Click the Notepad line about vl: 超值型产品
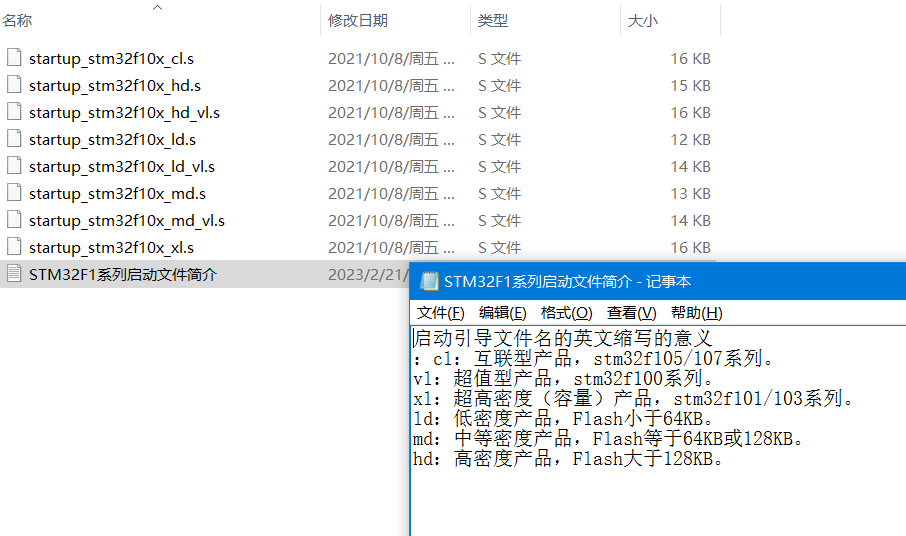 tap(564, 379)
